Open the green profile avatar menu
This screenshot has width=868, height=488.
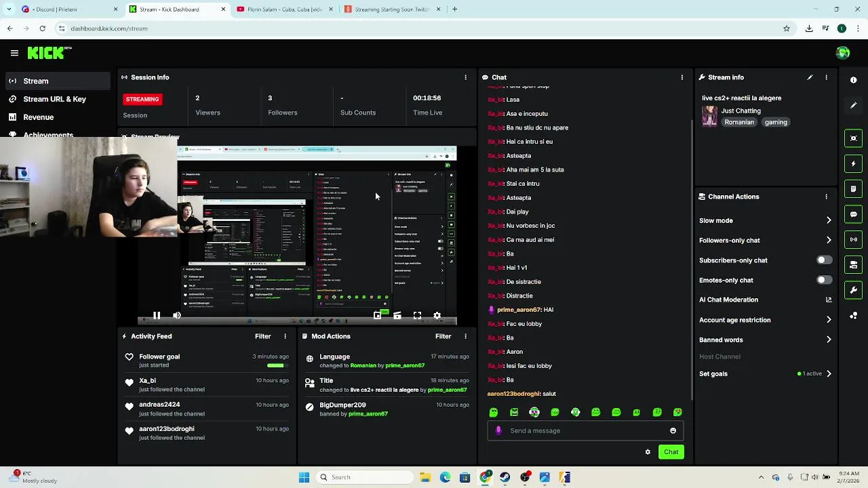pyautogui.click(x=843, y=53)
